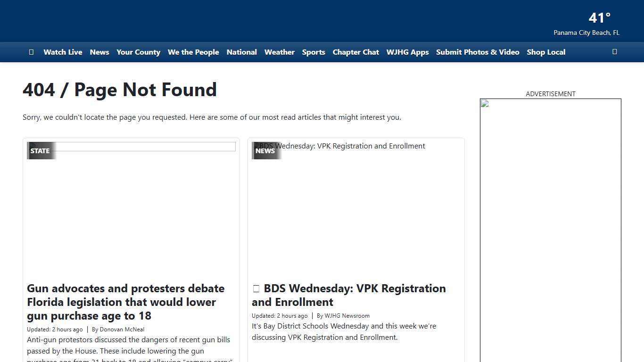This screenshot has width=644, height=362.
Task: Select the We the People menu entry
Action: pos(193,52)
